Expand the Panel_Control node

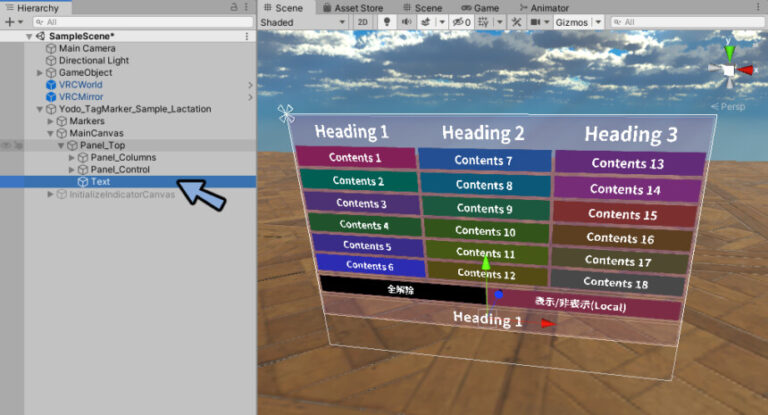[x=72, y=170]
